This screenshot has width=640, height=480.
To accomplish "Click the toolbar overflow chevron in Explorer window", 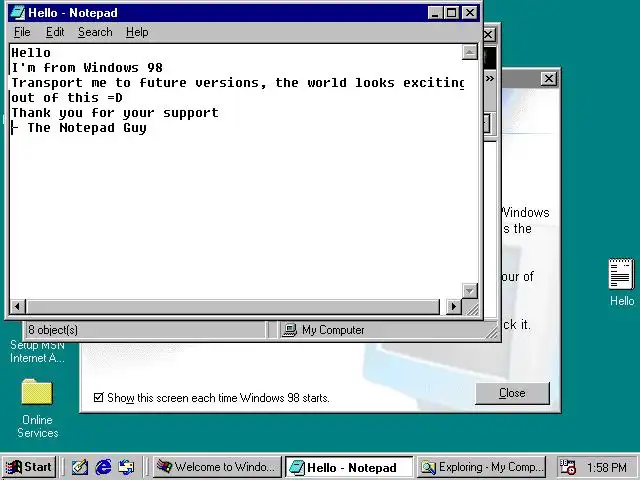I will [x=490, y=78].
